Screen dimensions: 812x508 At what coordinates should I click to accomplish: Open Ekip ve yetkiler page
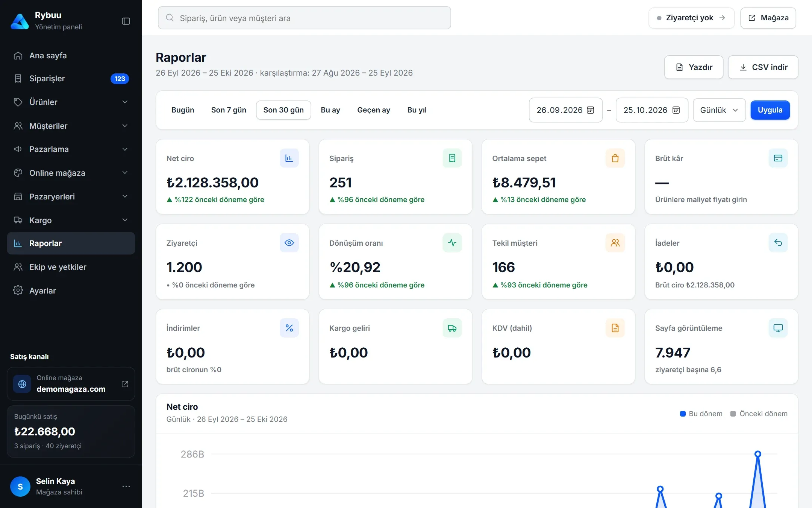71,267
